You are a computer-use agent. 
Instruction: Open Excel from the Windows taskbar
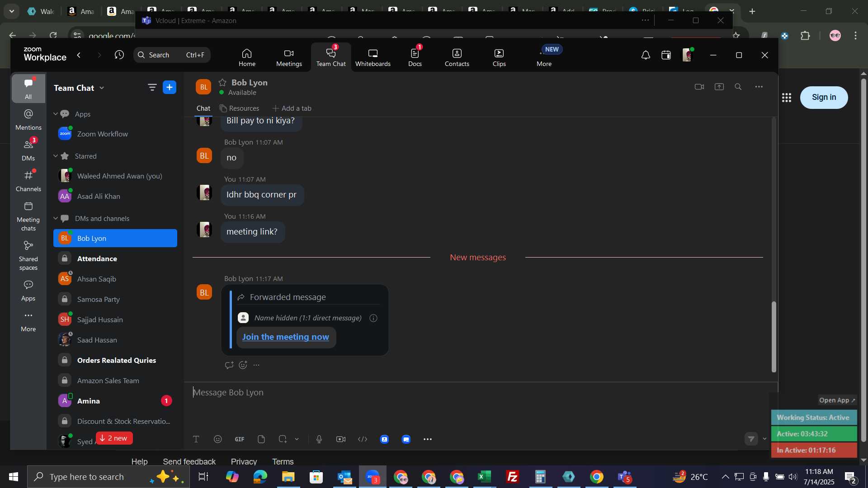(x=484, y=477)
